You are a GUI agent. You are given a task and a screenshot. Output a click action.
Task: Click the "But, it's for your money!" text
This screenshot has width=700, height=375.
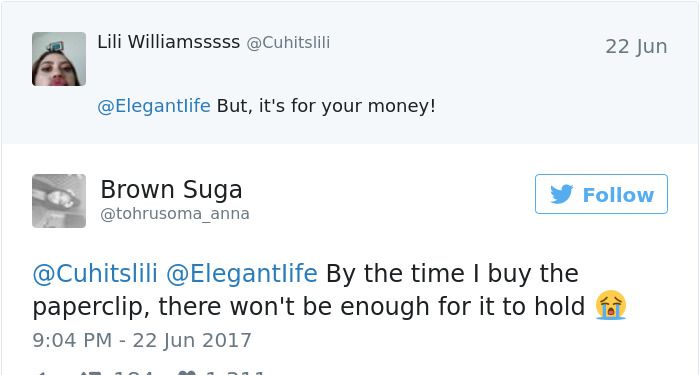pyautogui.click(x=326, y=106)
